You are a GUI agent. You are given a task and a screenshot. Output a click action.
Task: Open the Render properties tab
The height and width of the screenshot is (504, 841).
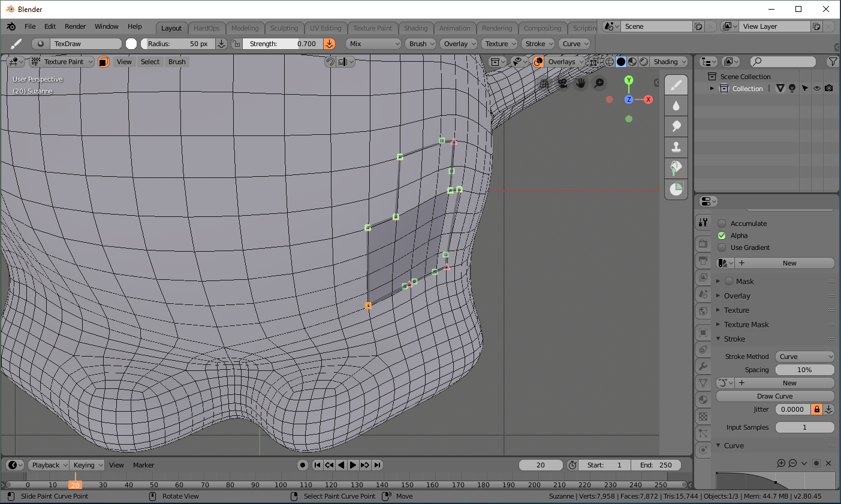tap(703, 244)
